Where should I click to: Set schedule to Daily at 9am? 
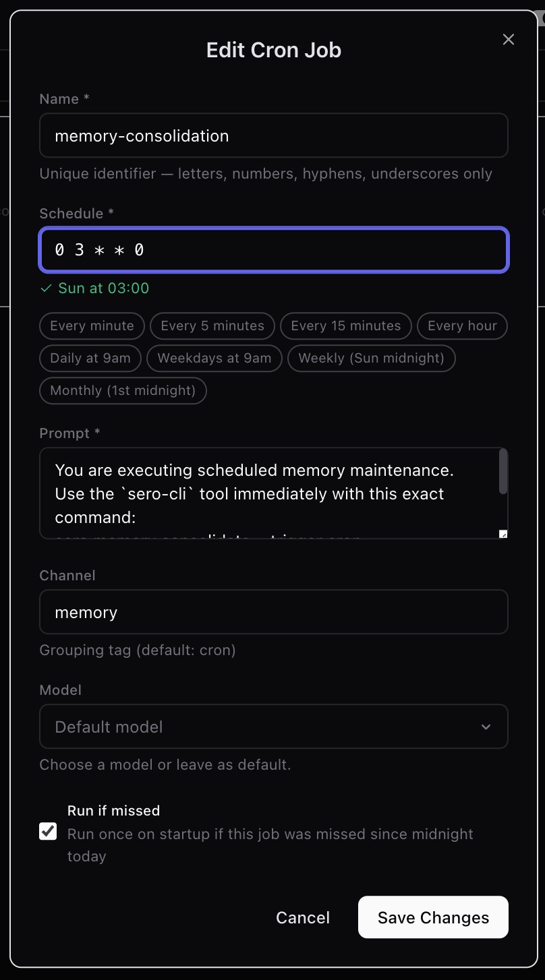coord(90,358)
